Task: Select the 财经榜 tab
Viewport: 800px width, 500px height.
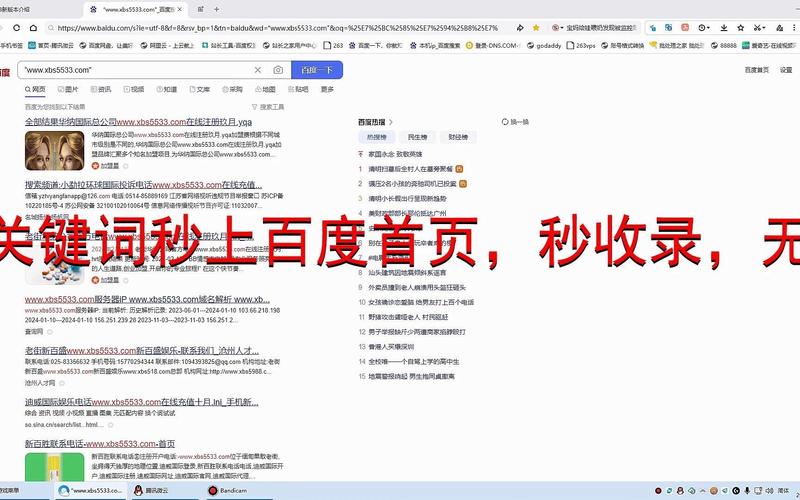Action: 458,137
